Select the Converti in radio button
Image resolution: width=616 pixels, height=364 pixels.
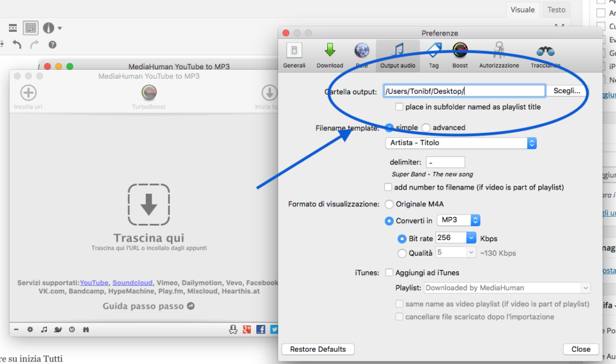389,221
